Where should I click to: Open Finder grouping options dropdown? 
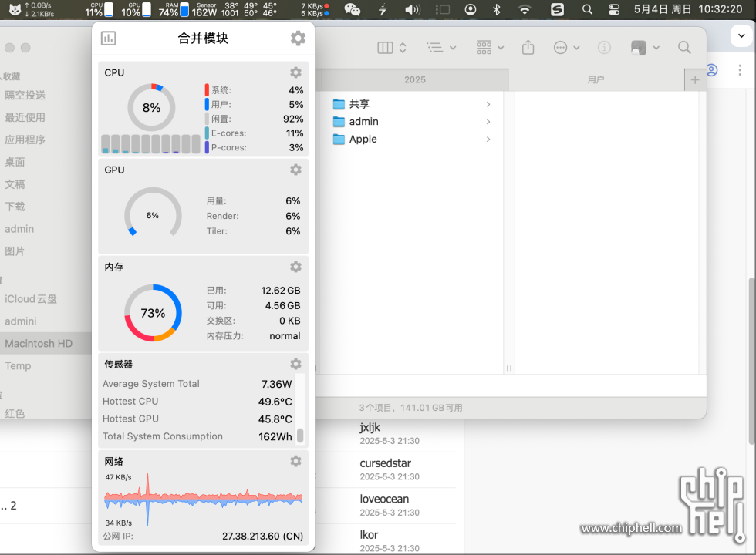441,47
